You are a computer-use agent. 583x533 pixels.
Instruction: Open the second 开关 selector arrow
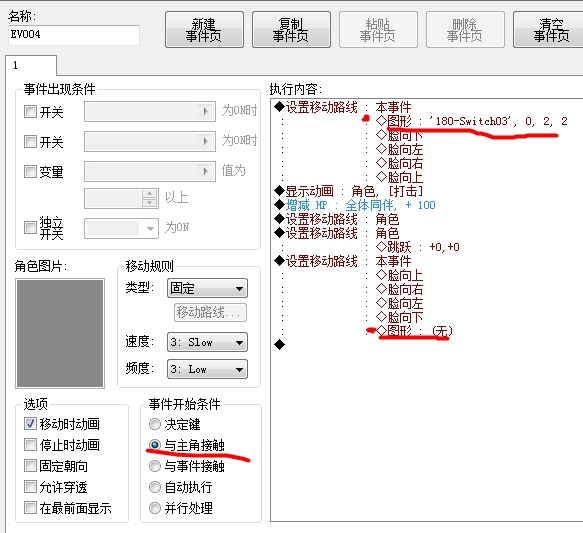click(206, 142)
